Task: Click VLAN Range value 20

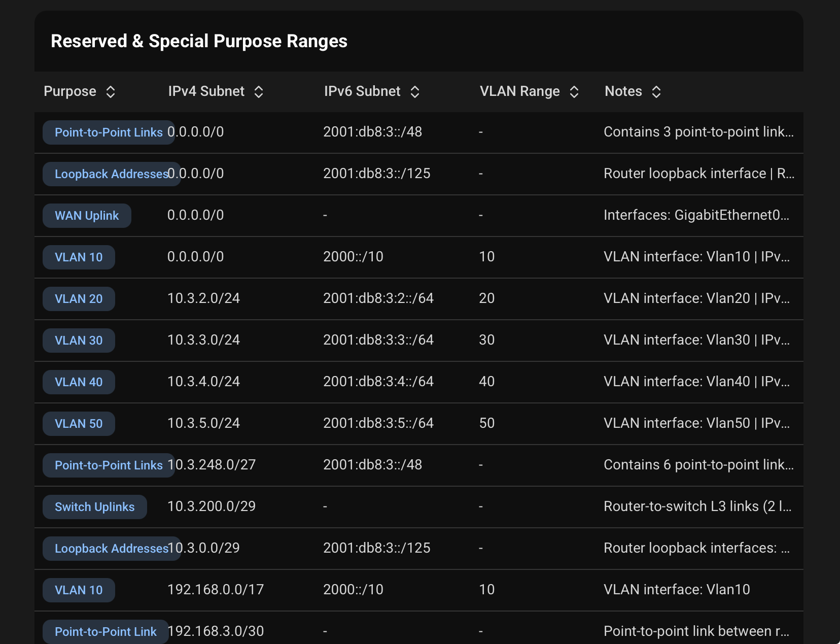Action: click(x=487, y=298)
